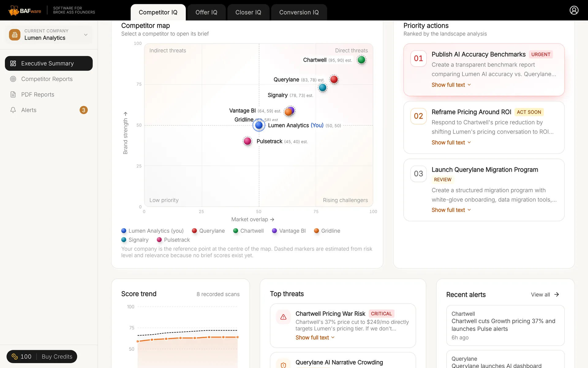Click the Querylane legend swatch
The image size is (588, 368).
coord(194,231)
